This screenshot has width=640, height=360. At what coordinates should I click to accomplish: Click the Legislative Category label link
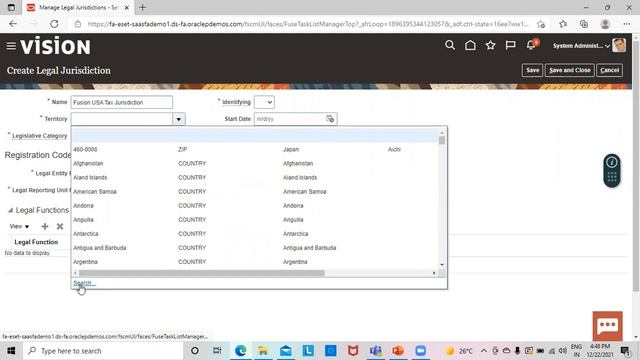40,136
